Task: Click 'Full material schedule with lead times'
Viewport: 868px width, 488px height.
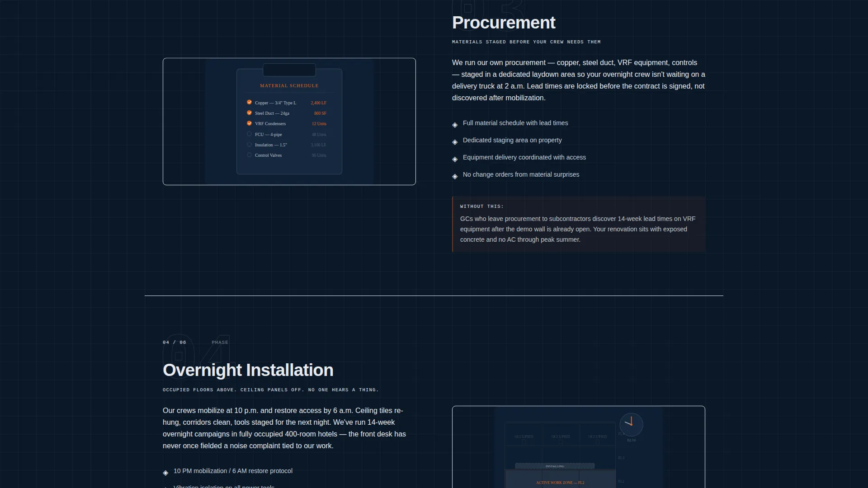Action: [x=515, y=123]
